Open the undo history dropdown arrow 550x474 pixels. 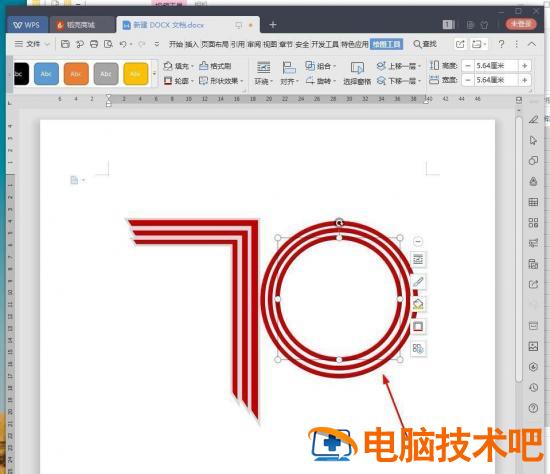(x=131, y=44)
